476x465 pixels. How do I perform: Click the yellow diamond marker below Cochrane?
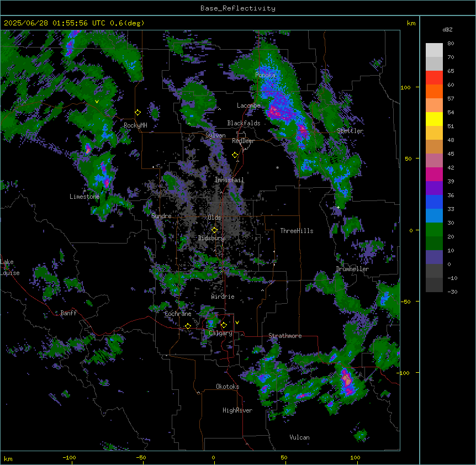click(x=188, y=326)
